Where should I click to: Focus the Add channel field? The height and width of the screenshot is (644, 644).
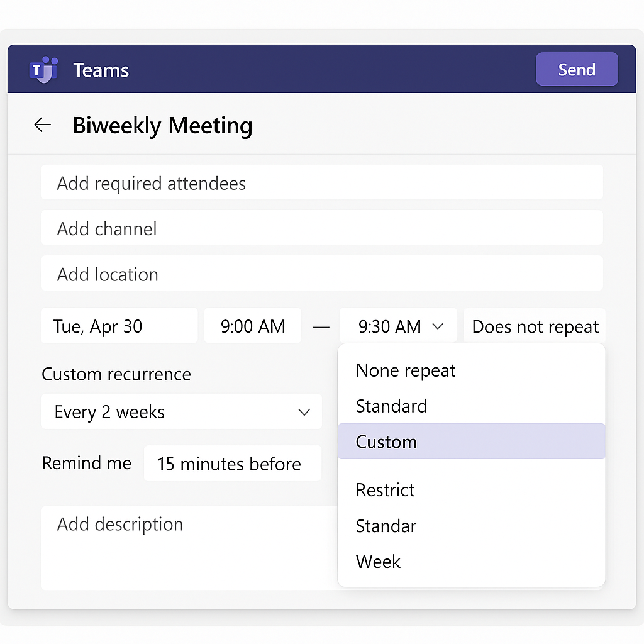(x=321, y=228)
